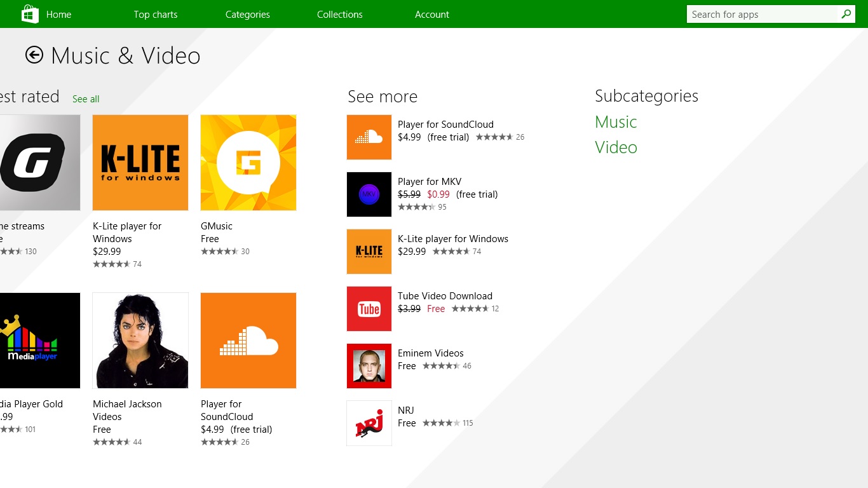This screenshot has width=868, height=488.
Task: Click Player for MKV icon
Action: pyautogui.click(x=369, y=194)
